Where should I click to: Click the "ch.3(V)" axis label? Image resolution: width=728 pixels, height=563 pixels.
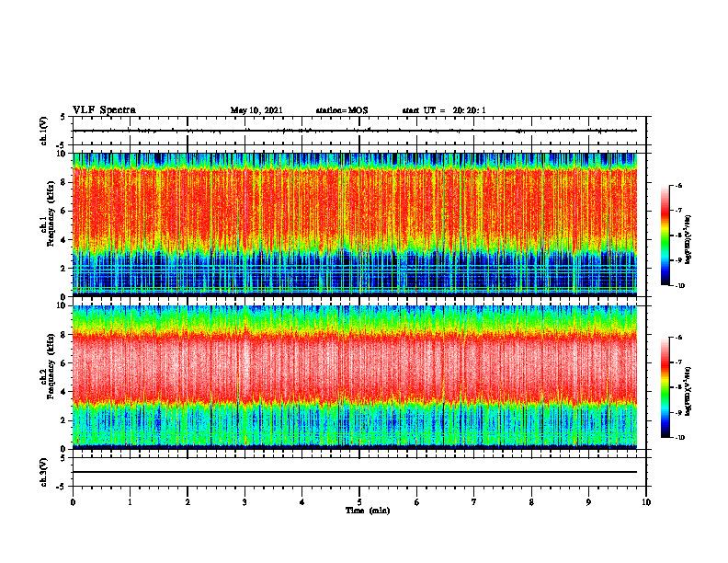[x=44, y=472]
